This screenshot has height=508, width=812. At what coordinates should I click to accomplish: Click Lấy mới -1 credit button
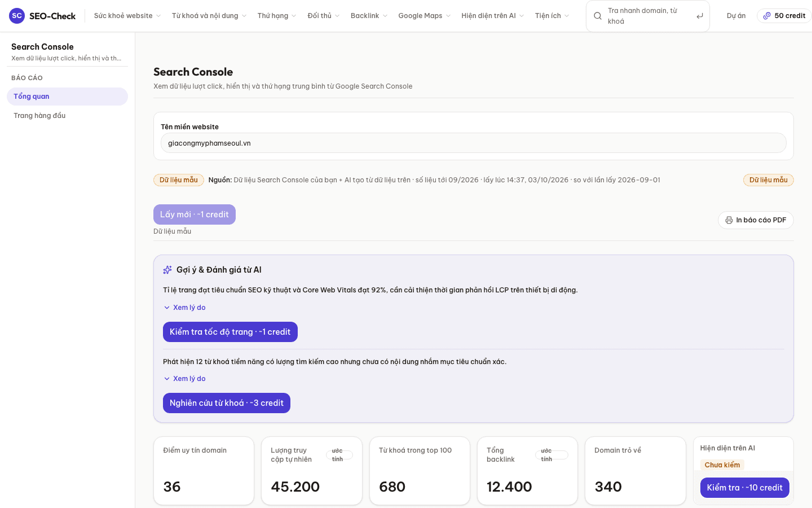coord(195,214)
